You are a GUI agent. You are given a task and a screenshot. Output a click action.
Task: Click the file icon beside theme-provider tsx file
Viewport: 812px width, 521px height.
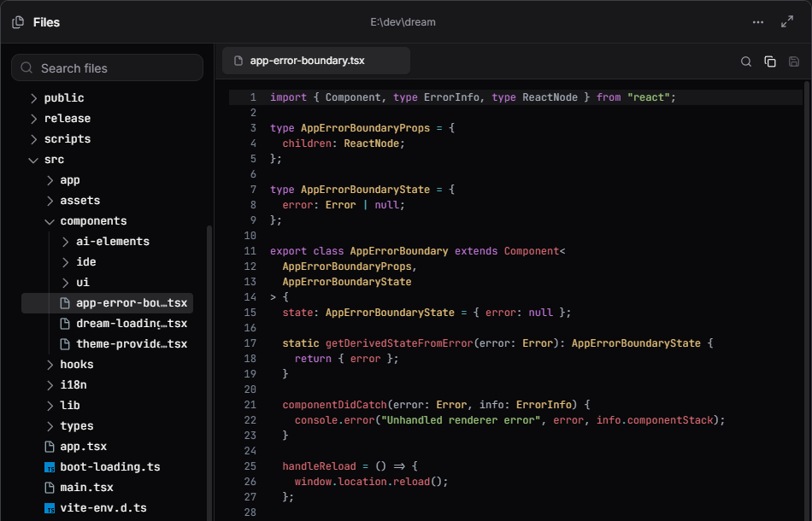(65, 344)
